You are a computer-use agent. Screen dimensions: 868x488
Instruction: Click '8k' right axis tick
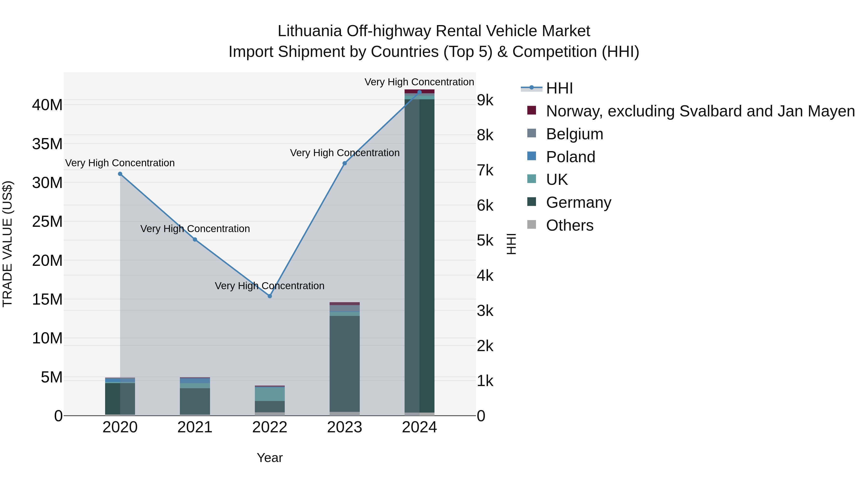point(485,135)
